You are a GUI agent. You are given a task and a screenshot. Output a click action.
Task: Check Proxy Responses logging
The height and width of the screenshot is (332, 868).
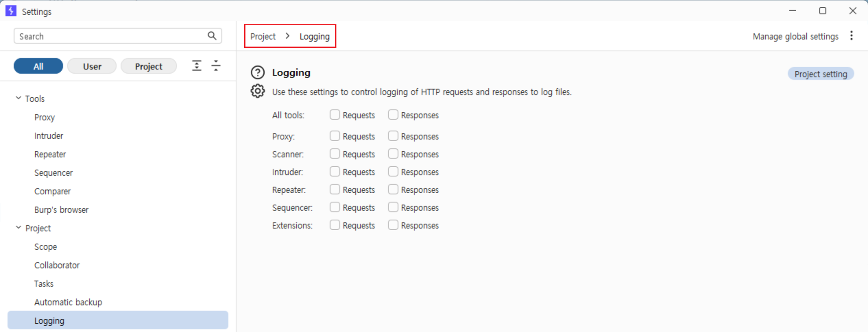393,136
